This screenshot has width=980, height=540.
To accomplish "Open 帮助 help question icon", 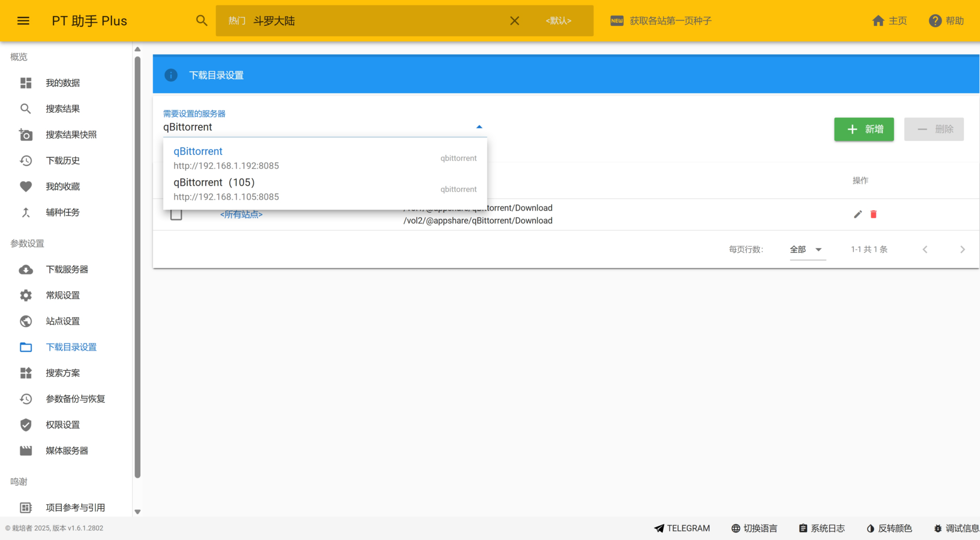I will (935, 21).
